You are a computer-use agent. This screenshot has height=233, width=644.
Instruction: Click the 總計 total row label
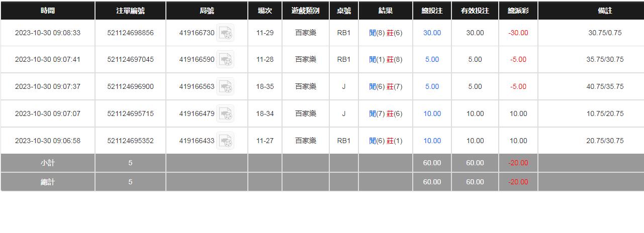[48, 182]
